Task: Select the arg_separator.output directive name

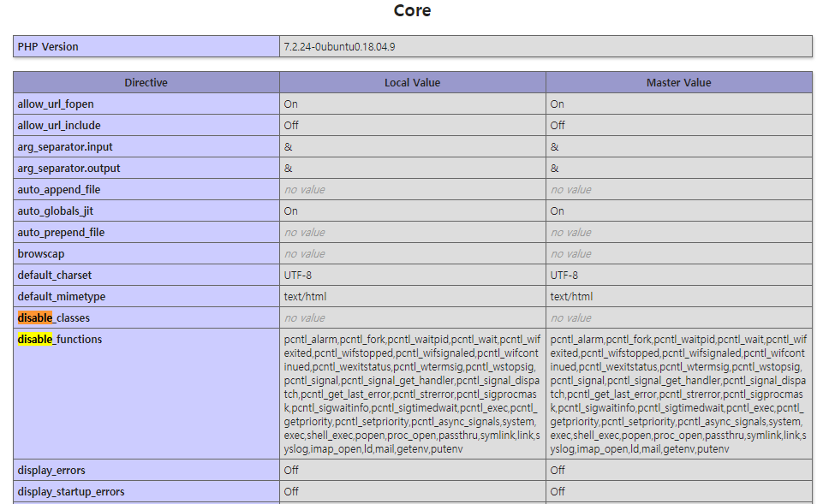Action: [69, 169]
